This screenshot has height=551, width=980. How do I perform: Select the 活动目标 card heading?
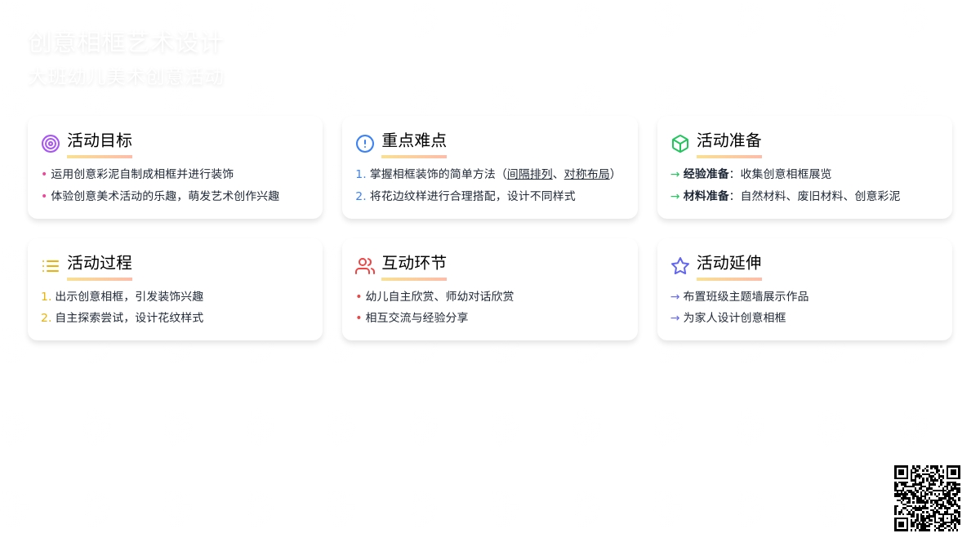point(100,140)
